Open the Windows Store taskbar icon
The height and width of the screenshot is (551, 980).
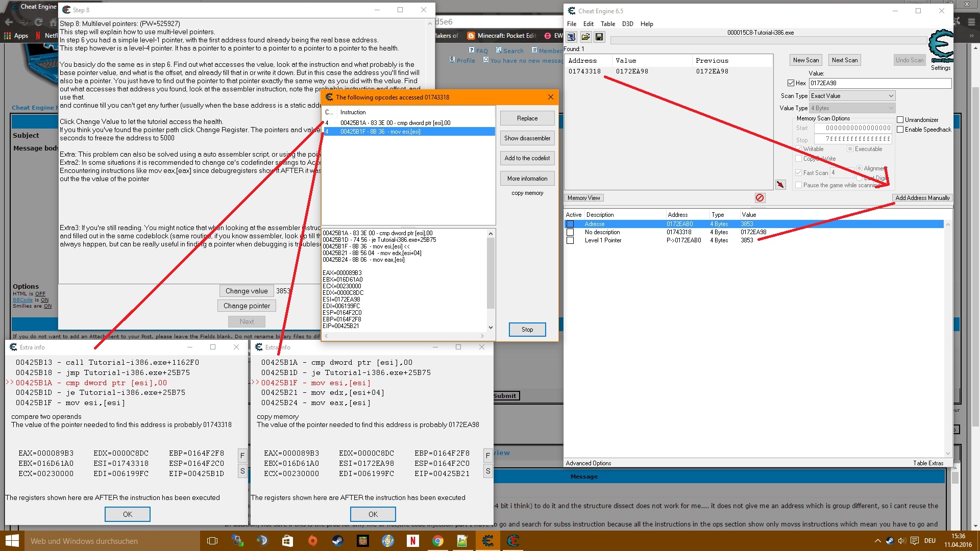(287, 541)
